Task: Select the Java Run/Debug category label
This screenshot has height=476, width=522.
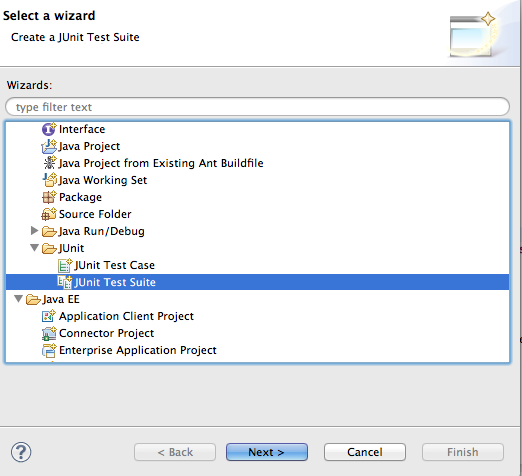Action: point(101,231)
